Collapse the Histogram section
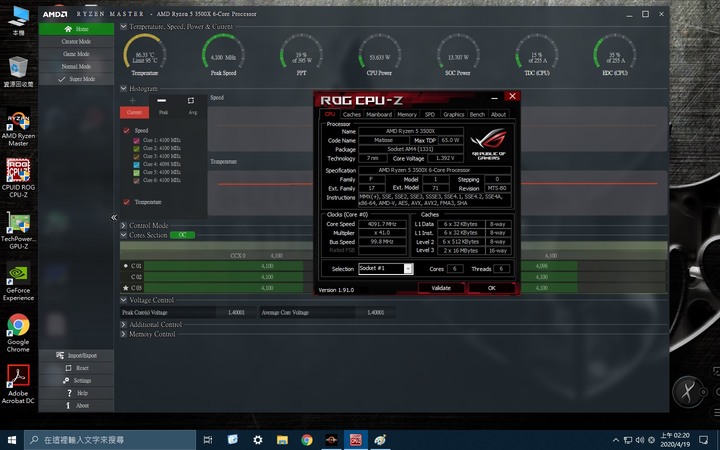720x450 pixels. tap(124, 88)
